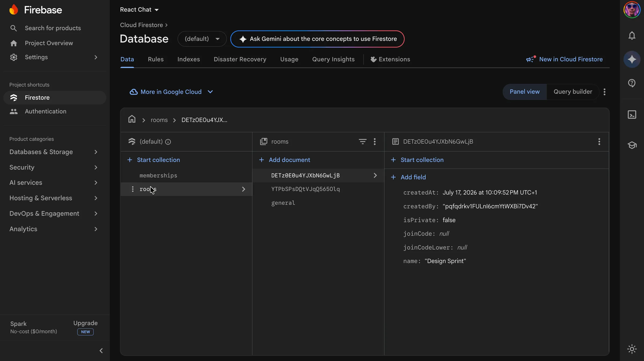This screenshot has width=644, height=361.
Task: Open the React Chat project dropdown
Action: (x=139, y=10)
